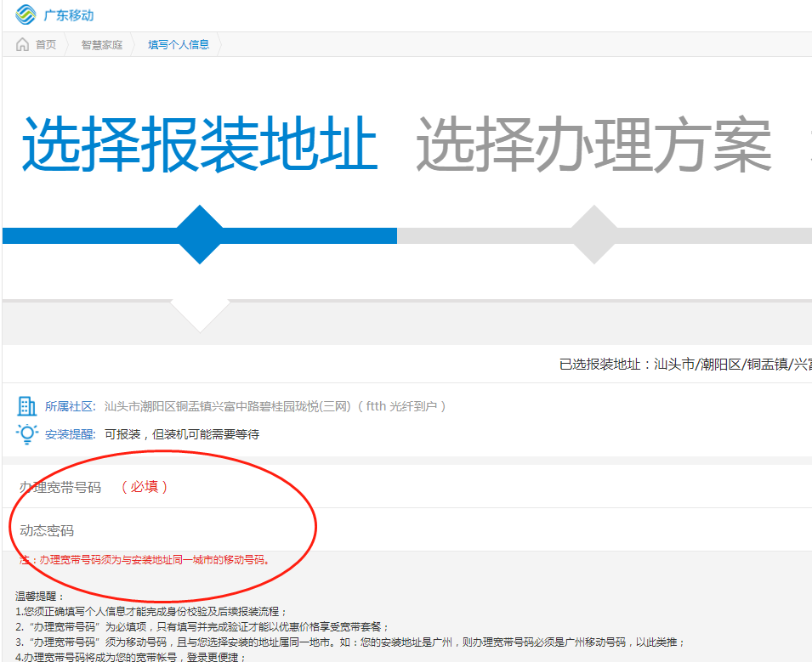Click the 温馨提醒 heading
The width and height of the screenshot is (812, 662).
pos(40,597)
